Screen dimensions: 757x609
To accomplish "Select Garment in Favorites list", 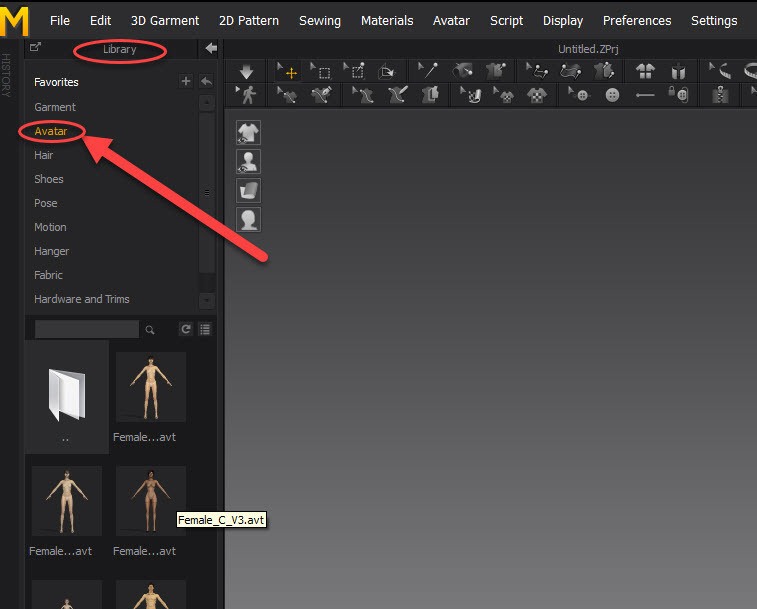I will coord(55,107).
